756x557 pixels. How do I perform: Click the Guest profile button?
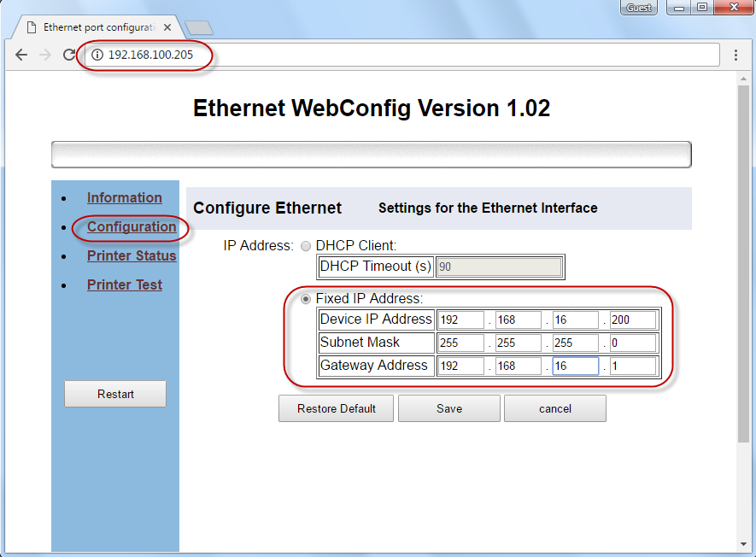tap(639, 8)
